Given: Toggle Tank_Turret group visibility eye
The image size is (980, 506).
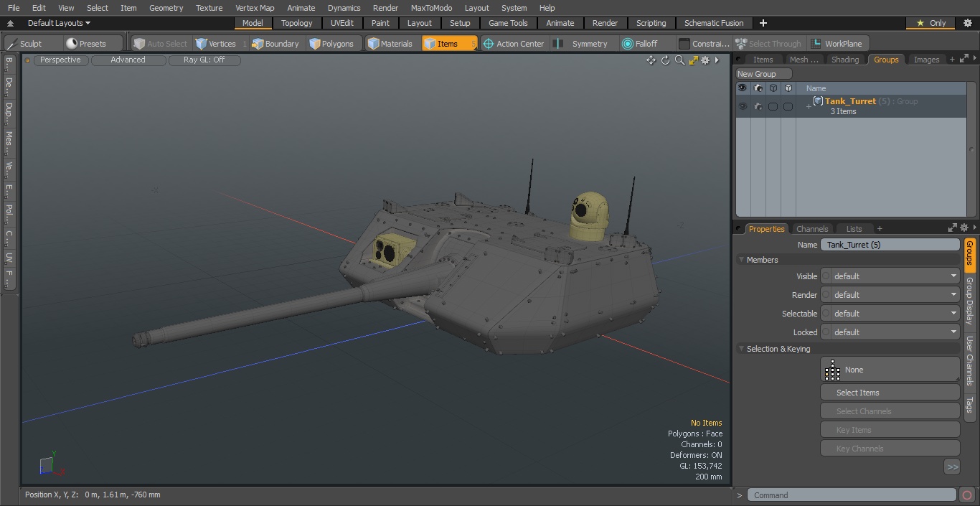Looking at the screenshot, I should (743, 106).
